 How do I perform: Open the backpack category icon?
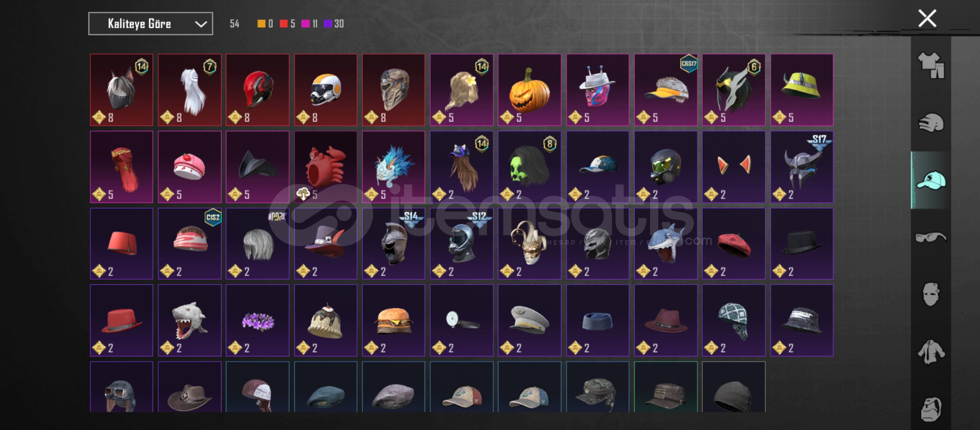pyautogui.click(x=931, y=409)
